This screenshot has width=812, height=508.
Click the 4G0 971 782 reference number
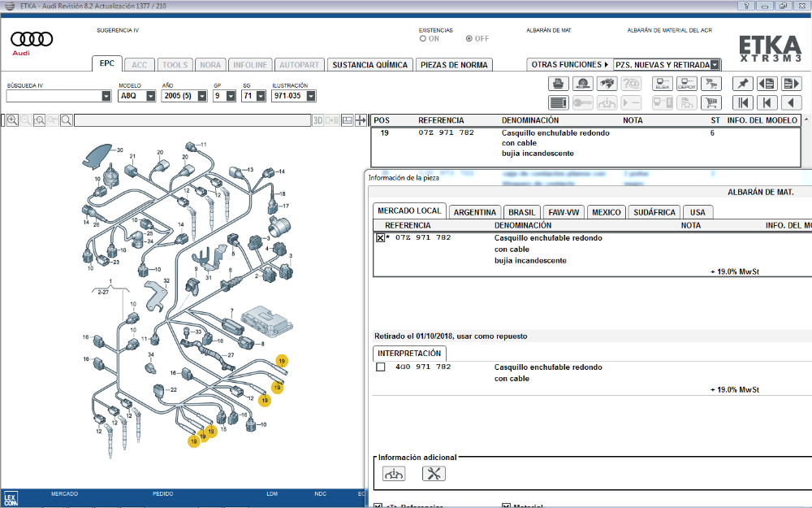pyautogui.click(x=422, y=367)
